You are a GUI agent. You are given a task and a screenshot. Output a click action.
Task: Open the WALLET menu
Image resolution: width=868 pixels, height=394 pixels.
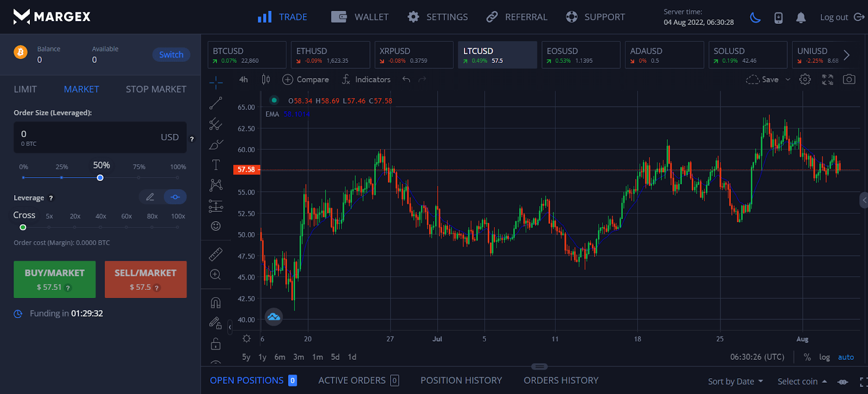coord(360,17)
